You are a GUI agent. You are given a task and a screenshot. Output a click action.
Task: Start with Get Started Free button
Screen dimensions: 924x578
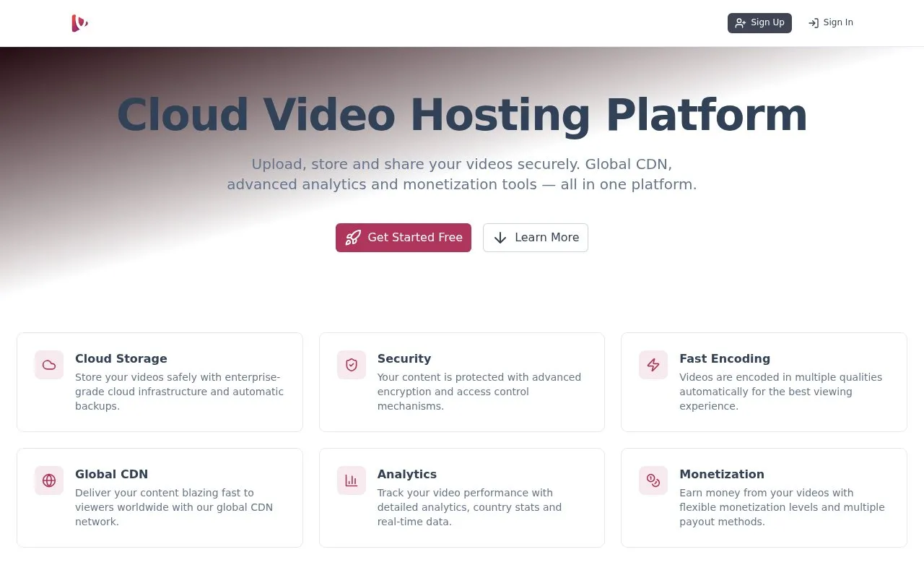404,238
